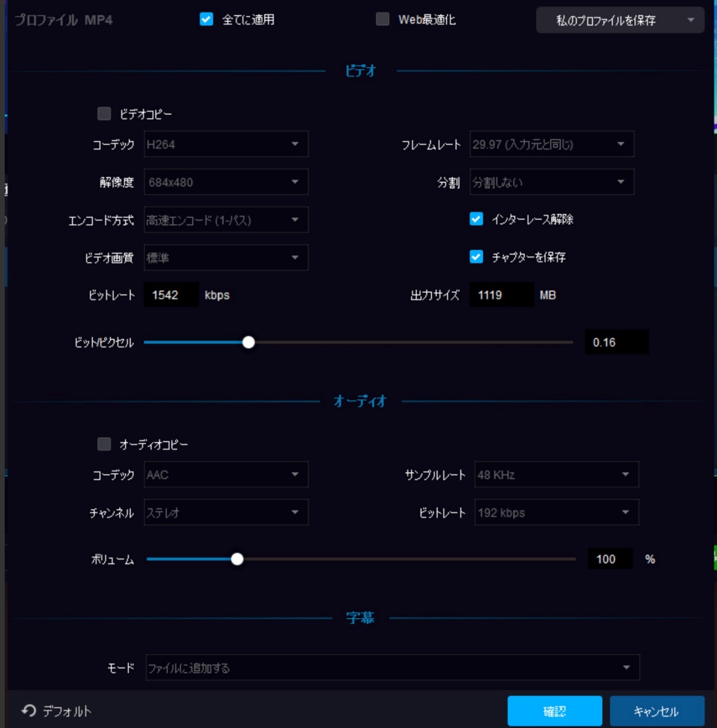The width and height of the screenshot is (717, 728).
Task: Click the デフォルト reset arrow icon
Action: (x=29, y=710)
